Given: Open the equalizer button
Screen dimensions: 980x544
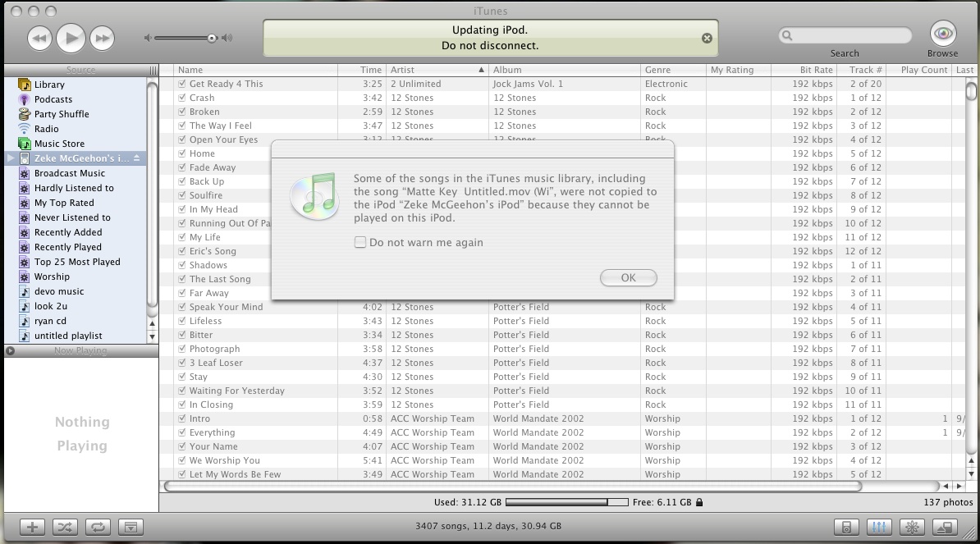Looking at the screenshot, I should pyautogui.click(x=879, y=527).
